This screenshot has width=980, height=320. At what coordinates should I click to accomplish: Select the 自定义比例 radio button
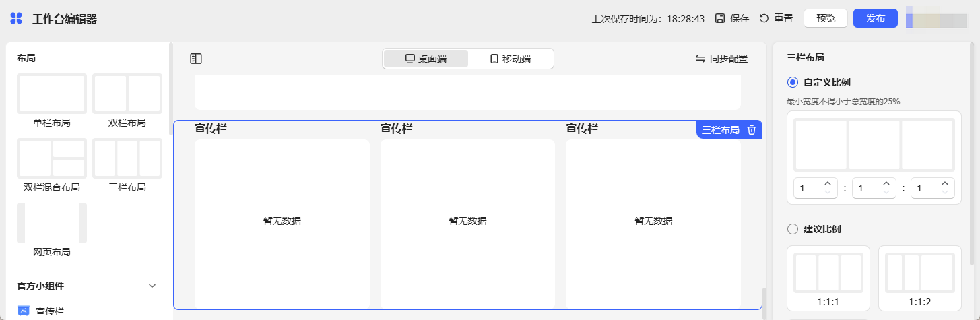coord(793,82)
